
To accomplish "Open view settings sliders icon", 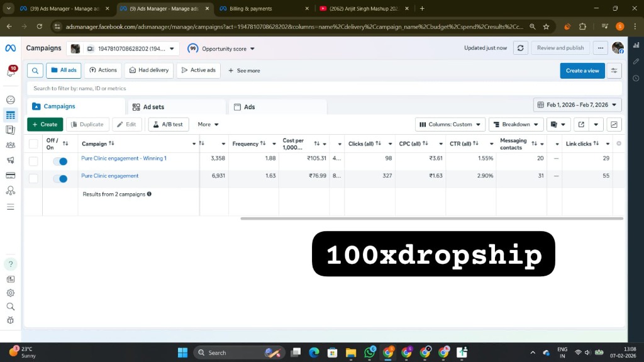I will tap(614, 71).
